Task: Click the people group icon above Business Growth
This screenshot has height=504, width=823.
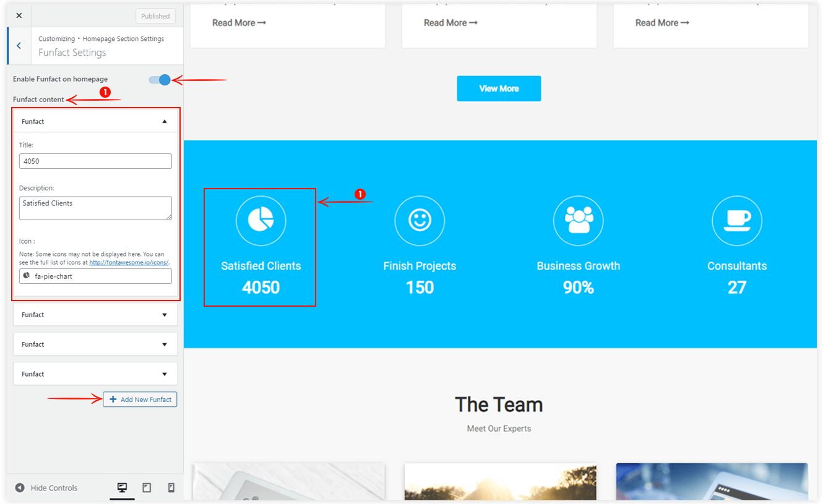Action: pyautogui.click(x=579, y=221)
